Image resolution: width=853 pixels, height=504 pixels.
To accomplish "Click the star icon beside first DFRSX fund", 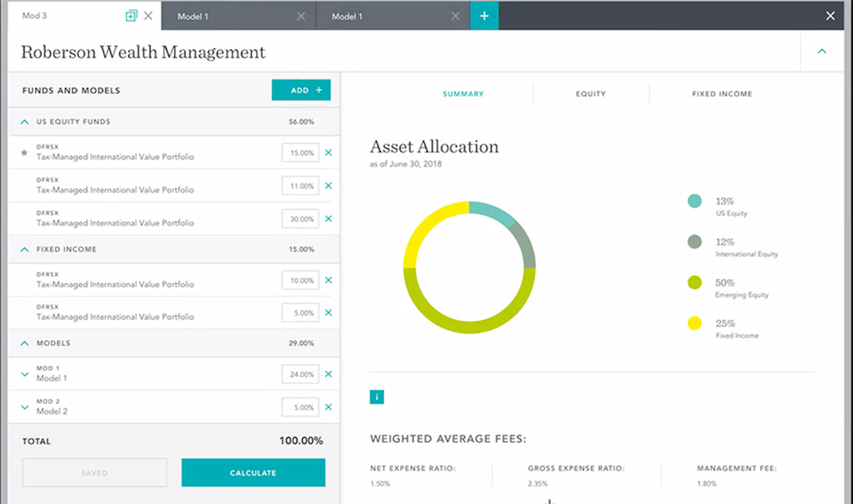I will [x=24, y=153].
